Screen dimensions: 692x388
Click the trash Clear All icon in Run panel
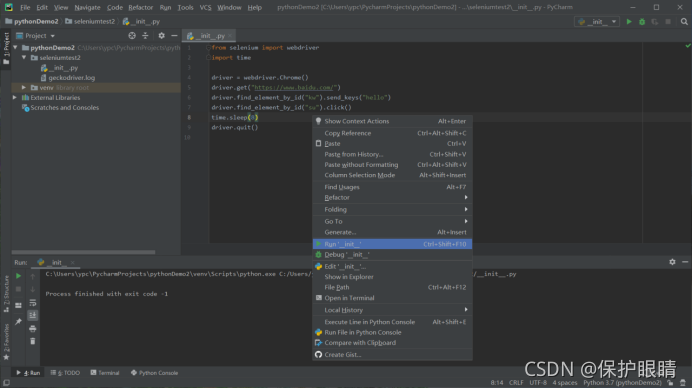(x=33, y=341)
